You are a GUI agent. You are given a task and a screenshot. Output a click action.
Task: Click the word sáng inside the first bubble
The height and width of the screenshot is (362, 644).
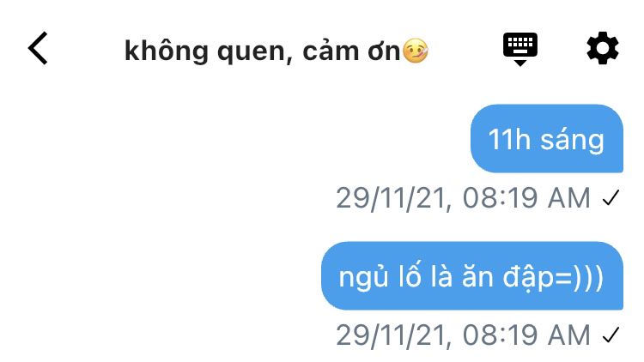tap(572, 140)
